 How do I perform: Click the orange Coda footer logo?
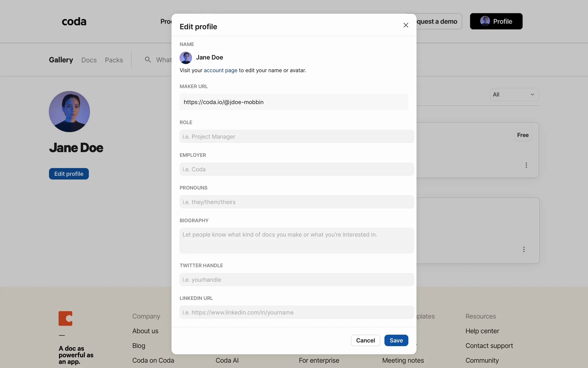66,318
